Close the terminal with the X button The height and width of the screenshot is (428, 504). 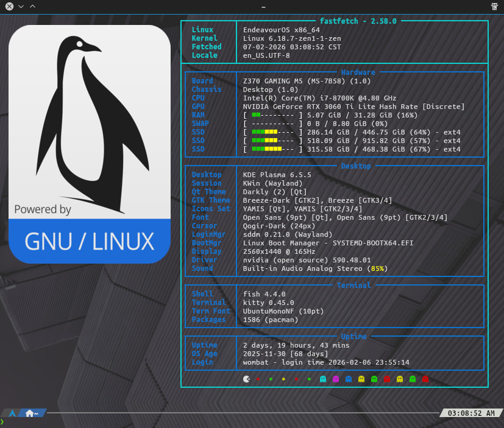click(9, 6)
